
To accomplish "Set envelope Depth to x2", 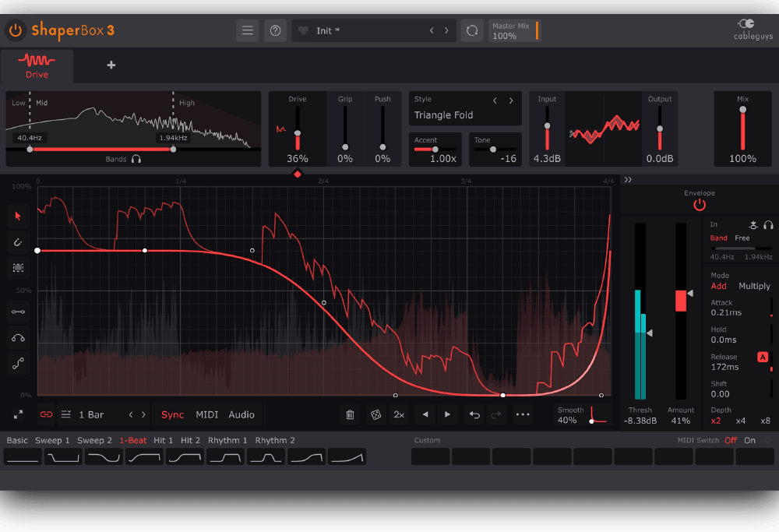I will coord(715,421).
